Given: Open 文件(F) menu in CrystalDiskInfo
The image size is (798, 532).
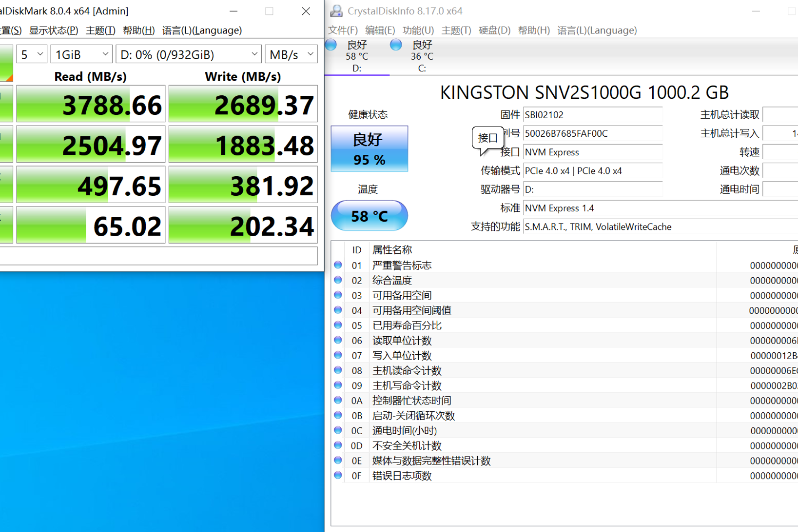Looking at the screenshot, I should pos(343,30).
